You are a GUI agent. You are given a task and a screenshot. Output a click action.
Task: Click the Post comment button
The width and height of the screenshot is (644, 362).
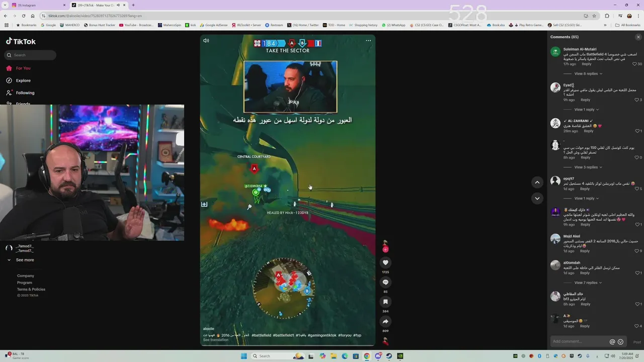[637, 342]
